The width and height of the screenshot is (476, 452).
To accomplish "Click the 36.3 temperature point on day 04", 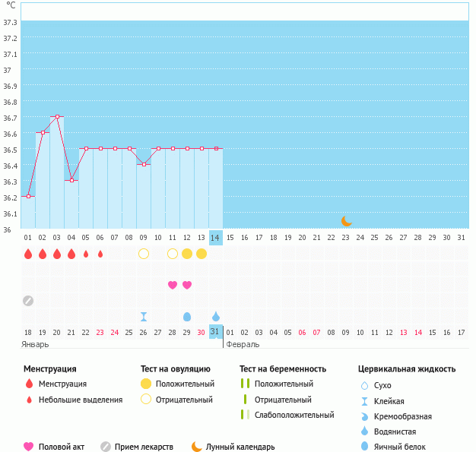I will 71,180.
